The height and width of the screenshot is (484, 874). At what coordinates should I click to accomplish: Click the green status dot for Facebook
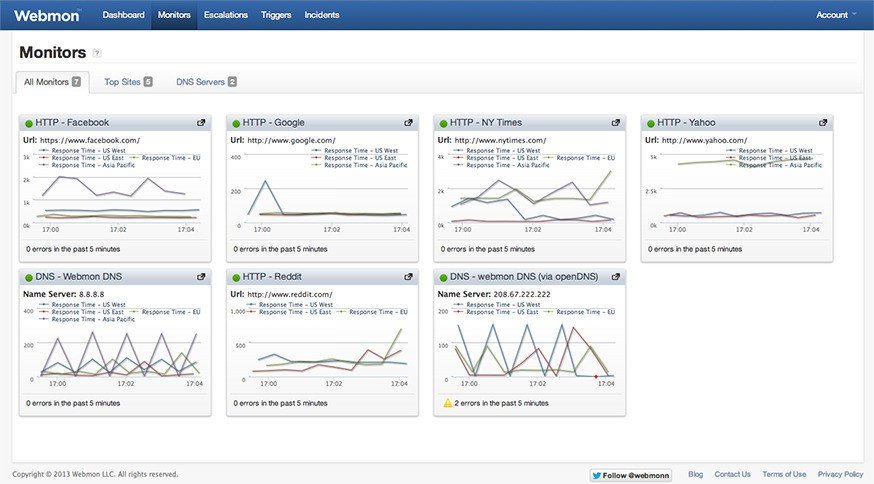(29, 124)
